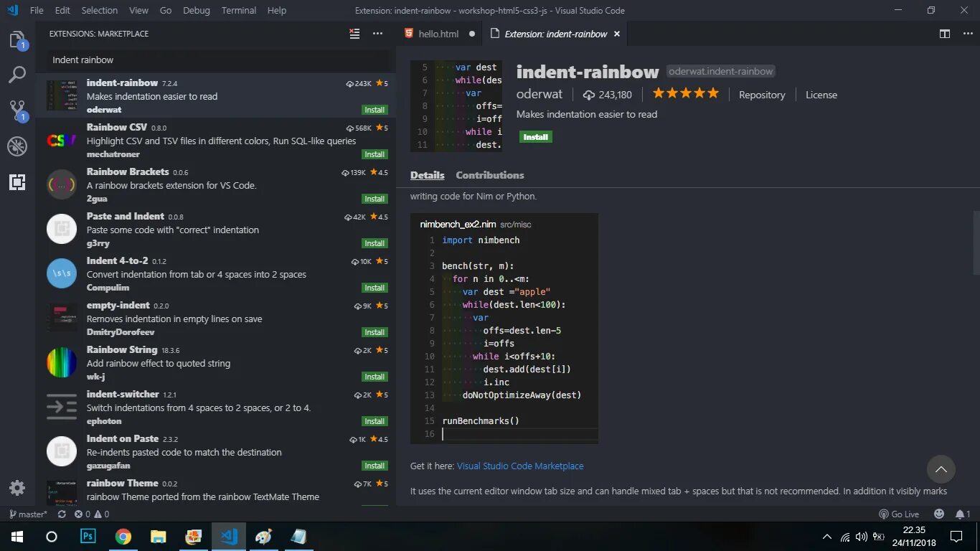Click the VS Code logo in title bar

12,10
